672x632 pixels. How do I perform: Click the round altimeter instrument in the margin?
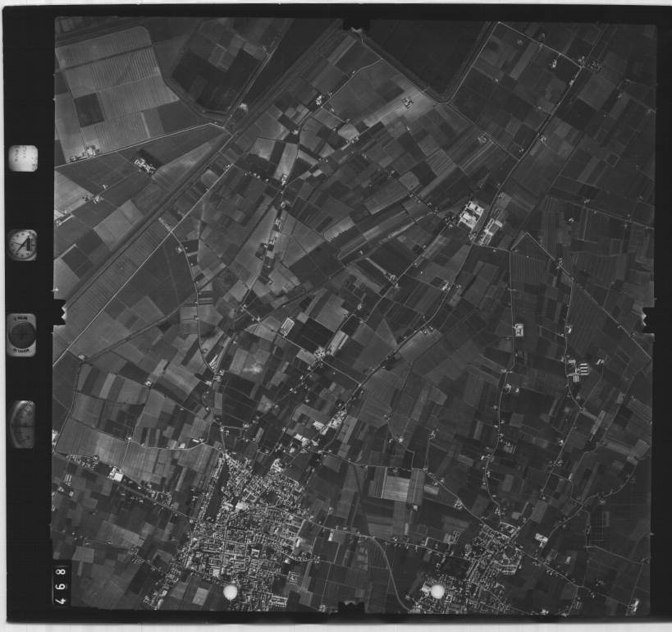22,334
